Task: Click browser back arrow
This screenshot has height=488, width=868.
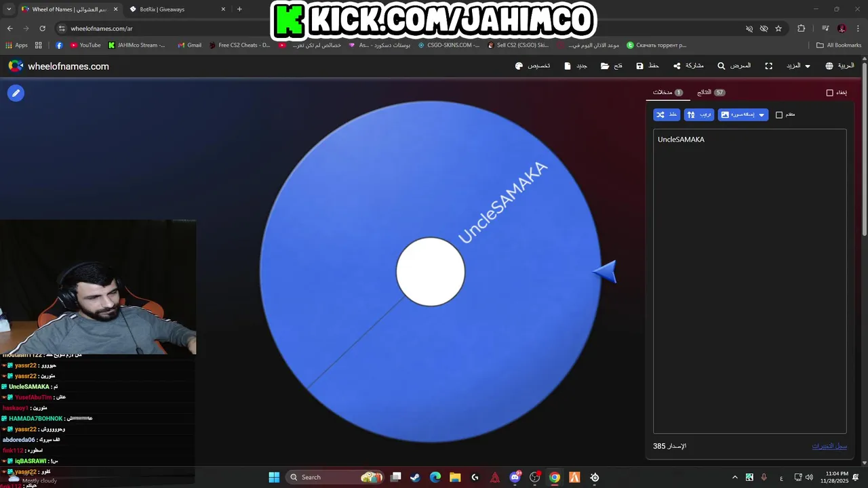Action: pos(9,28)
